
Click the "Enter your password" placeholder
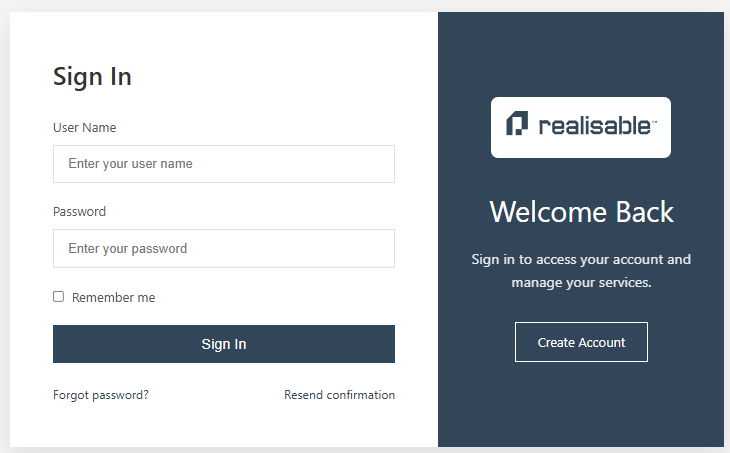pyautogui.click(x=128, y=249)
